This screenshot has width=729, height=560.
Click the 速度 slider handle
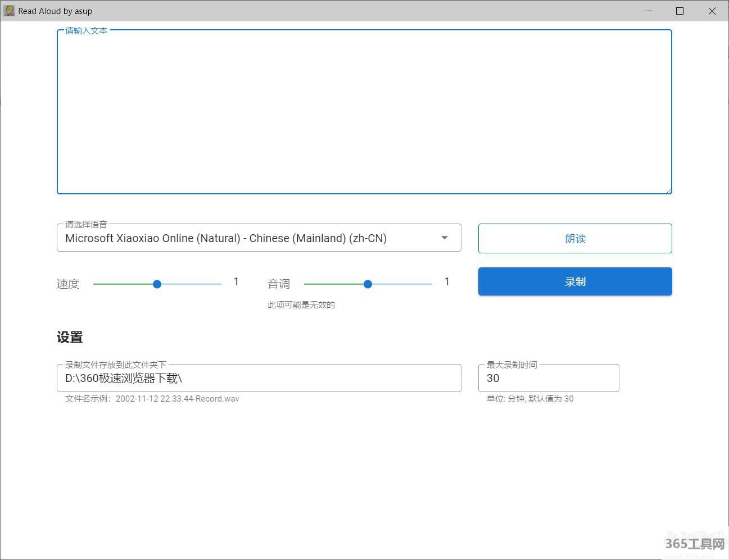[x=157, y=284]
